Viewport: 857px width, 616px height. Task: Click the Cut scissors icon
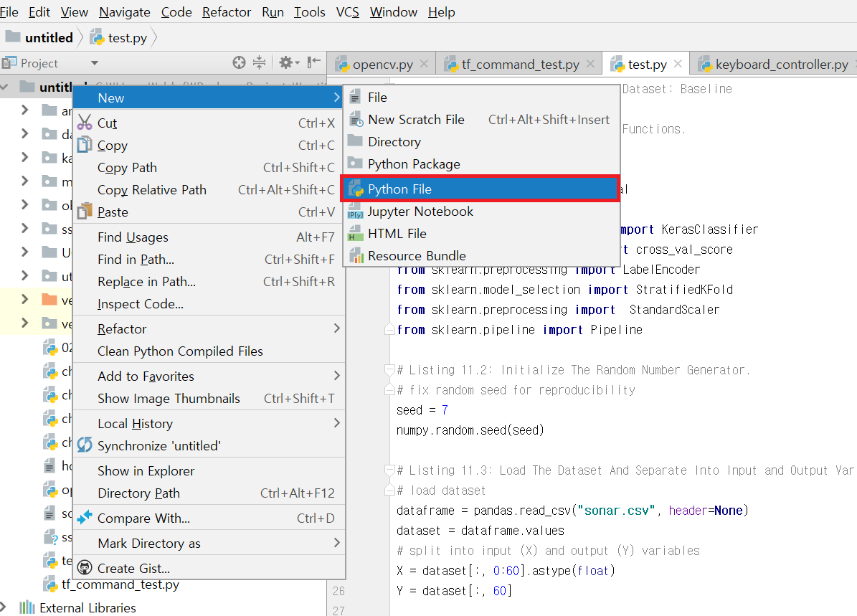pos(85,123)
